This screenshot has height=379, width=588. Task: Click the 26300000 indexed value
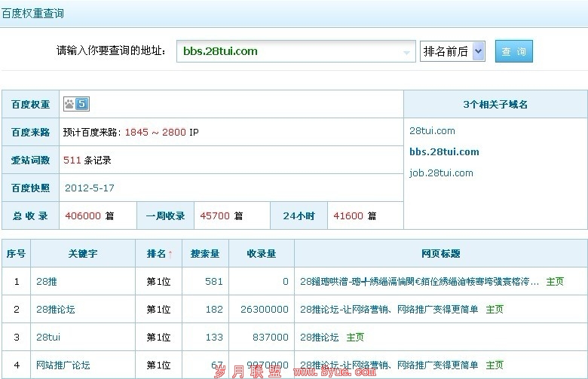coord(265,309)
